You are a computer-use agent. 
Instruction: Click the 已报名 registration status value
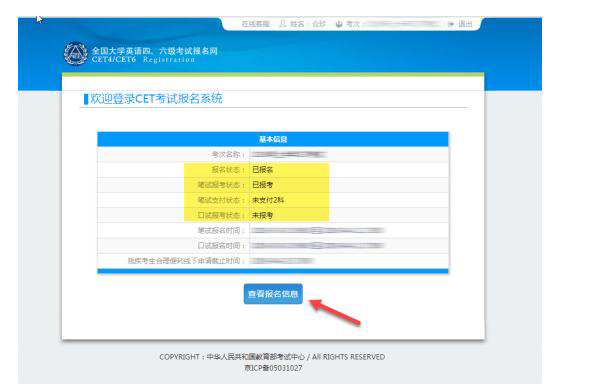click(x=262, y=170)
